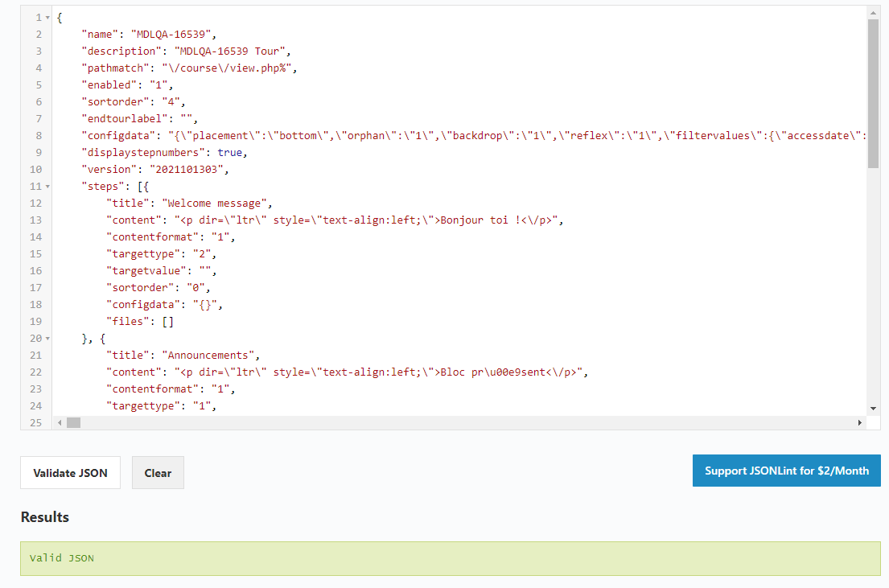Click the "description" line with MDLQA-16539 Tour
Screen dimensions: 889x588
(186, 51)
